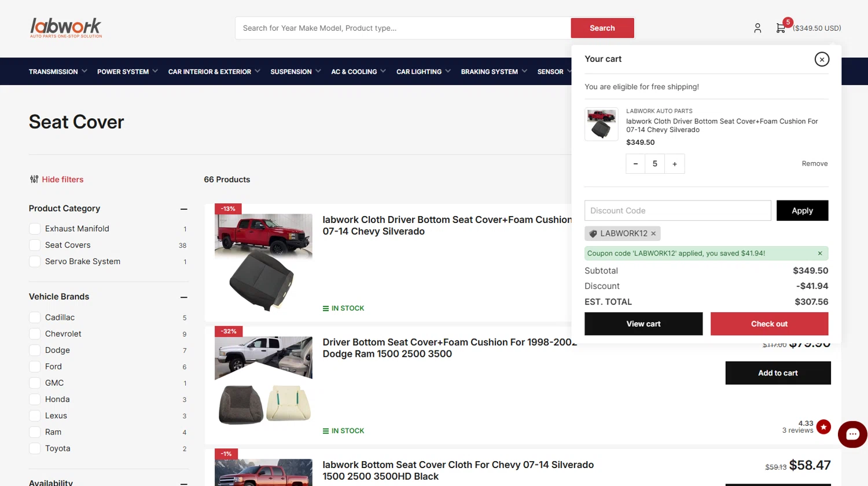Increase quantity with plus button
868x486 pixels.
pos(675,164)
